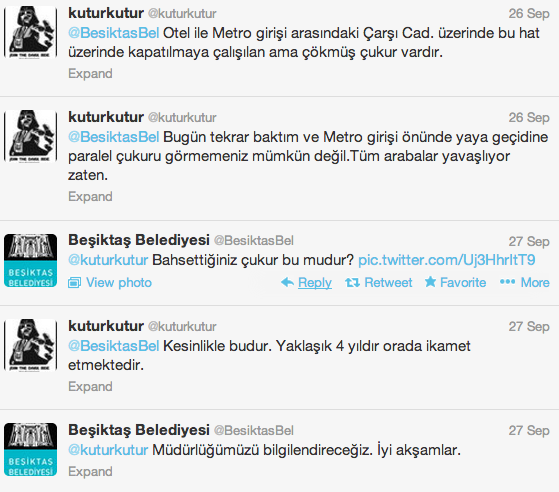Screen dimensions: 559x492
Task: Click kuturkutur name on 'Kesinlikle budur' tweet
Action: pos(106,326)
